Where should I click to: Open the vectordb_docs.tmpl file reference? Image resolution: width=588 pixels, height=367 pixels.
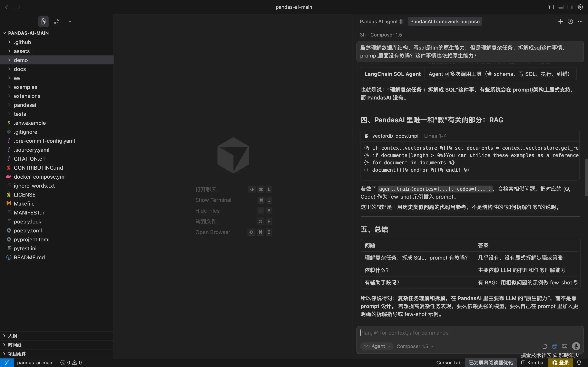395,136
